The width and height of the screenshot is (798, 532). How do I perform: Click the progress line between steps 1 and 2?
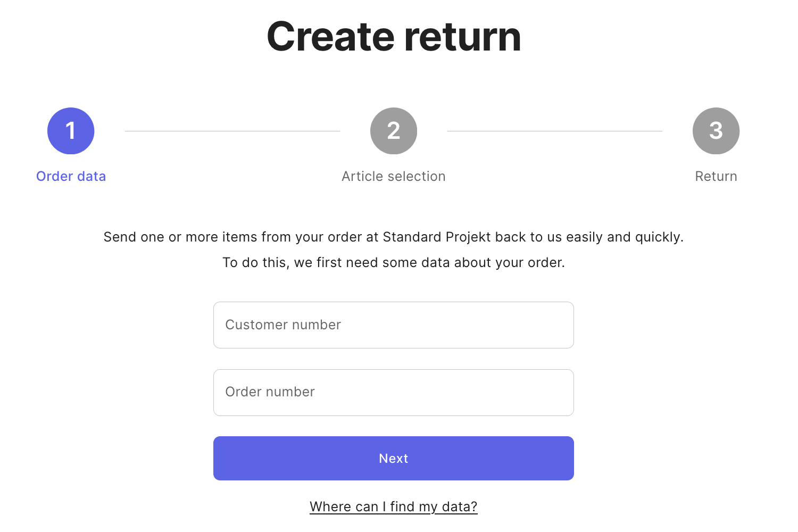tap(232, 131)
